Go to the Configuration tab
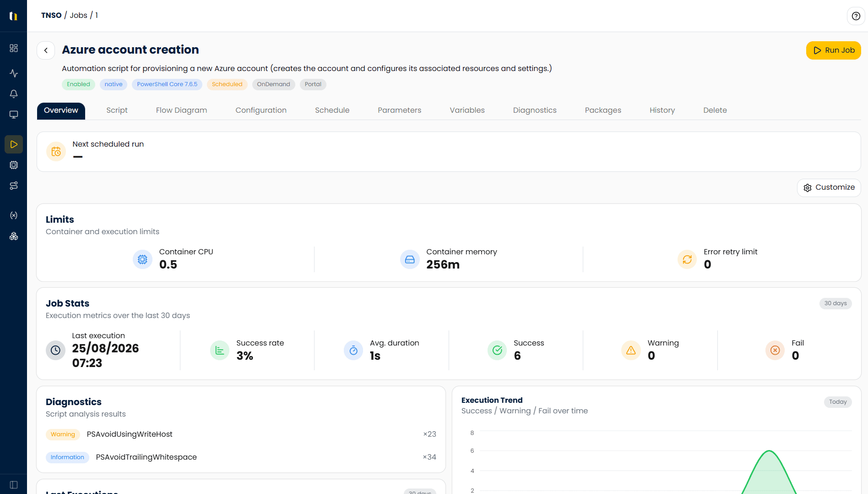Viewport: 868px width, 494px height. [261, 110]
